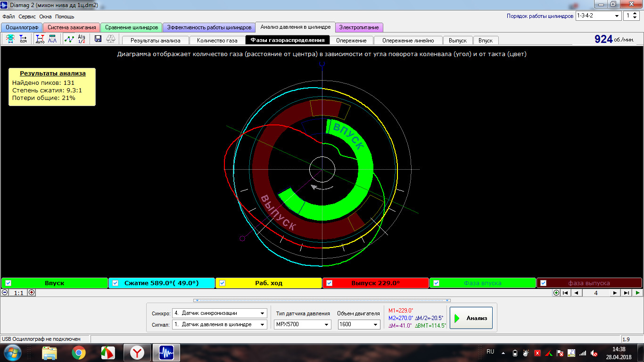Jump to the first frame
Image resolution: width=644 pixels, height=362 pixels.
[x=565, y=293]
